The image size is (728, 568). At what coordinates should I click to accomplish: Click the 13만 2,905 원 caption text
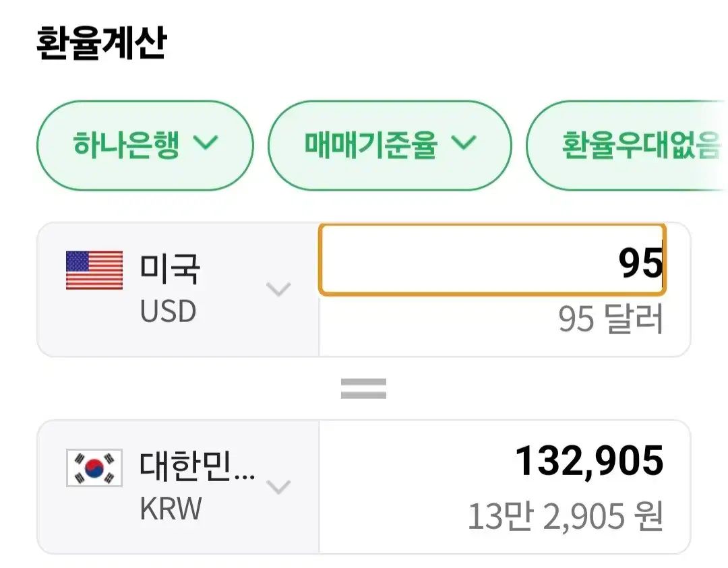tap(566, 516)
